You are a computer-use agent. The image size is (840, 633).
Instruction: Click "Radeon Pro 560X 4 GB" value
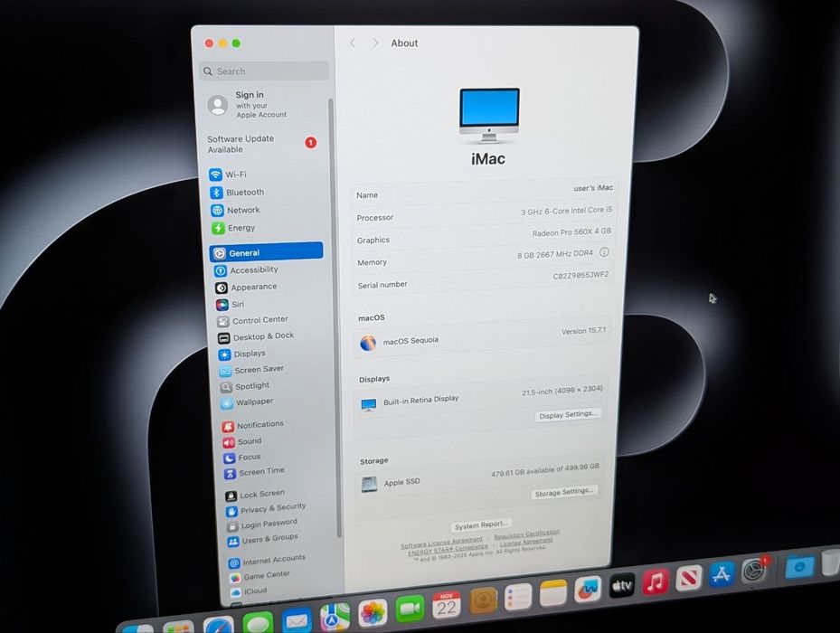tap(571, 232)
